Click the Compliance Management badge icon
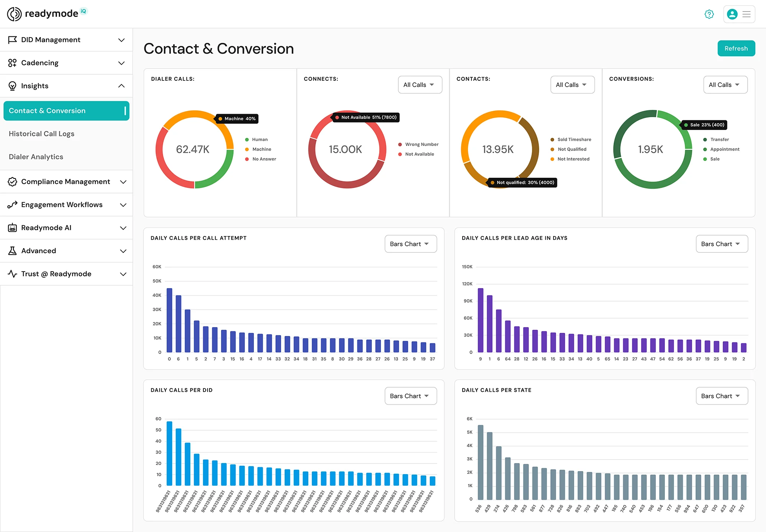The image size is (766, 532). coord(12,182)
